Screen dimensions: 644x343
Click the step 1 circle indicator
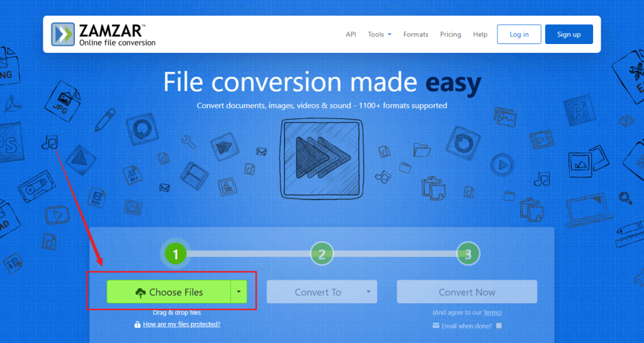coord(176,254)
